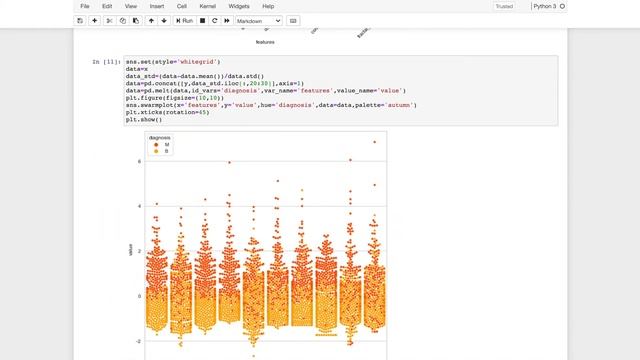Image resolution: width=640 pixels, height=360 pixels.
Task: Click the plt.show() code line
Action: click(144, 120)
